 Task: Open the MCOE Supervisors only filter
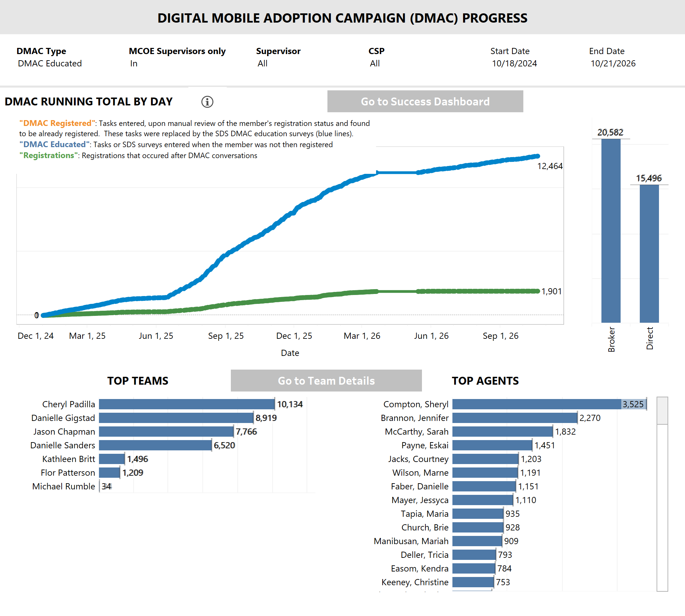(134, 64)
